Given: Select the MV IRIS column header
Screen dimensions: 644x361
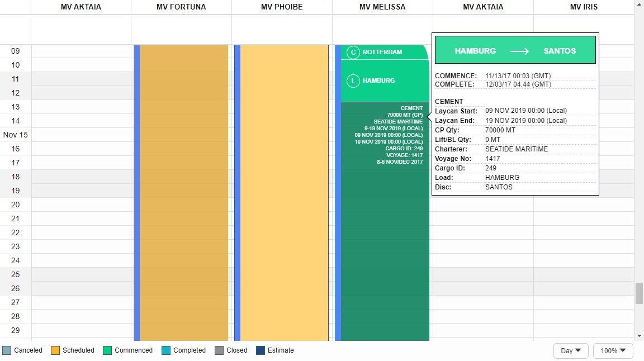Looking at the screenshot, I should pyautogui.click(x=583, y=7).
